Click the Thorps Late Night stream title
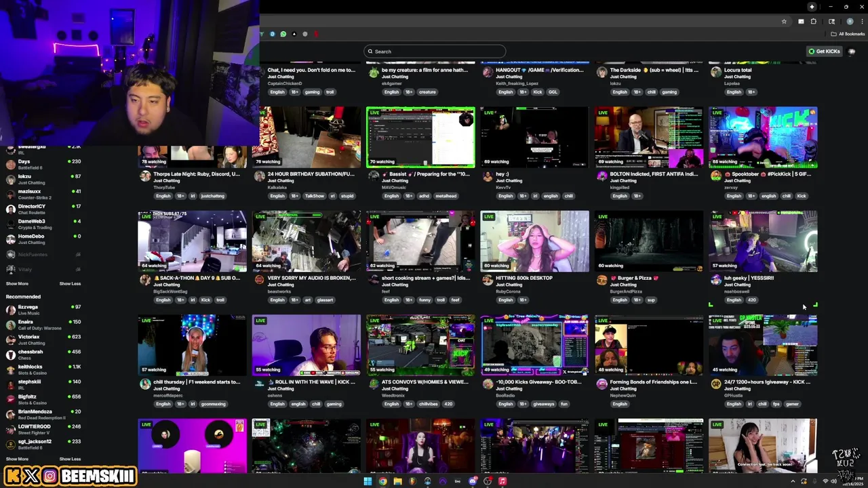The width and height of the screenshot is (868, 488). point(197,174)
